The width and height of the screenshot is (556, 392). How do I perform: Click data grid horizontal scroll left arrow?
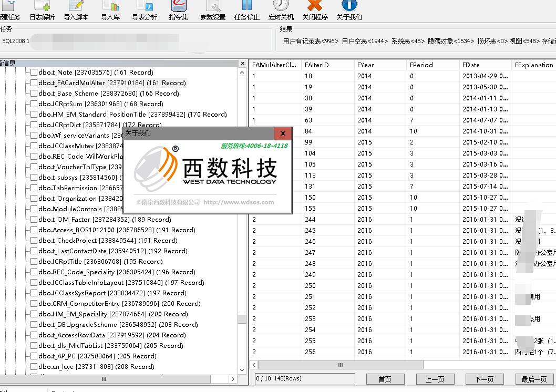[x=253, y=365]
